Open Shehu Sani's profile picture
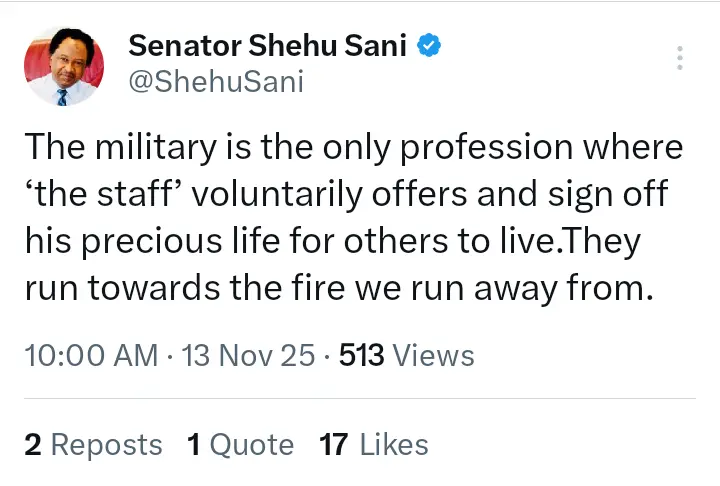 click(x=61, y=65)
